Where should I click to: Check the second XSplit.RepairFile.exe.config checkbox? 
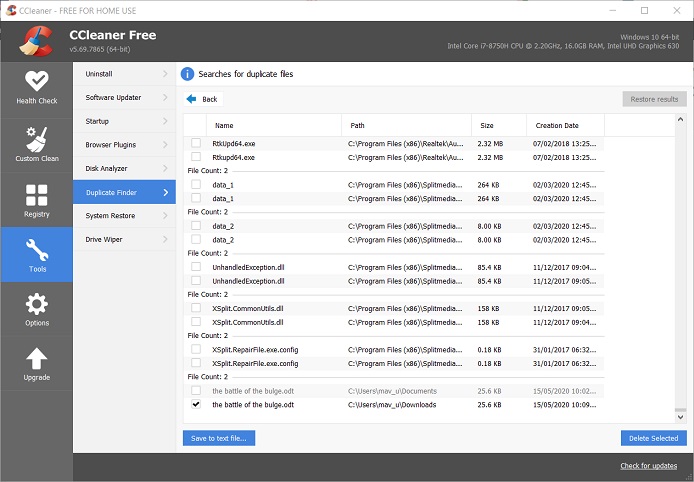click(x=196, y=362)
